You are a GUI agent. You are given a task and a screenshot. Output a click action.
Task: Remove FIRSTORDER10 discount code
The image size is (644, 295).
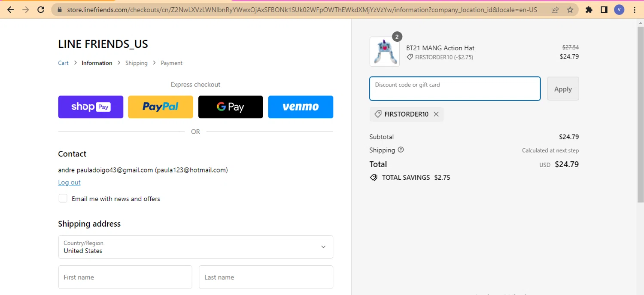(436, 114)
